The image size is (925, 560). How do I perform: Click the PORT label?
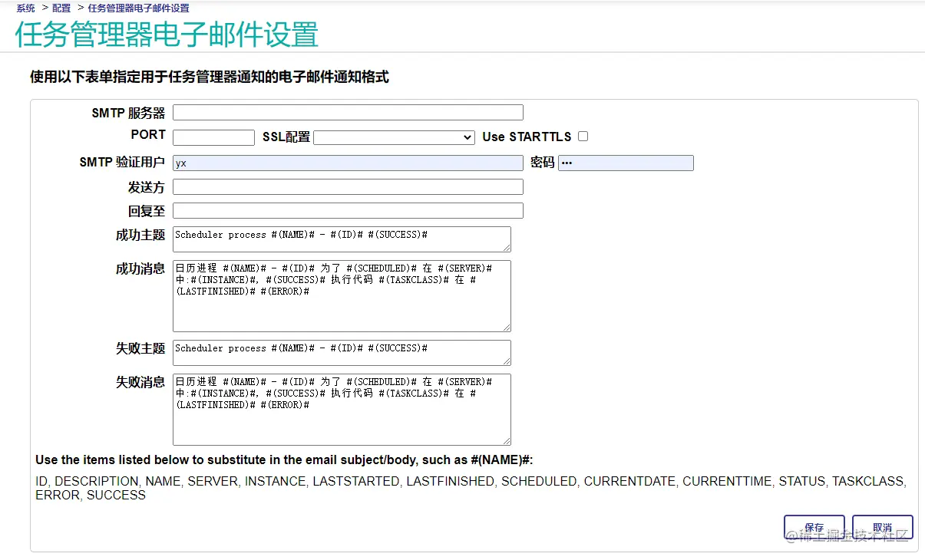(148, 134)
